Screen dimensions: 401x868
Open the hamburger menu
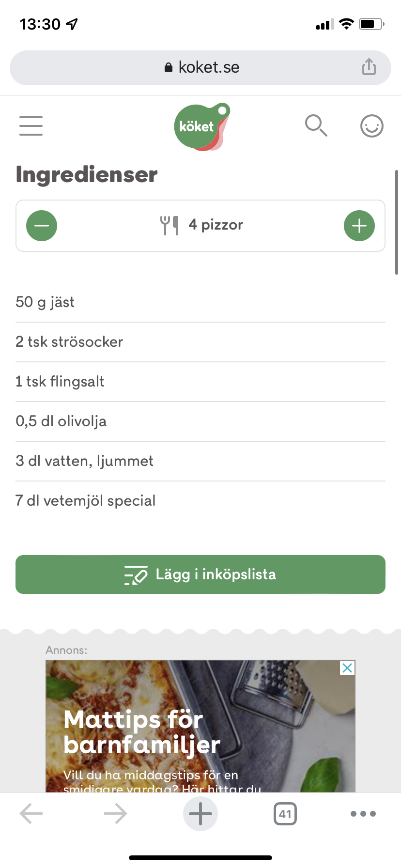(x=31, y=126)
